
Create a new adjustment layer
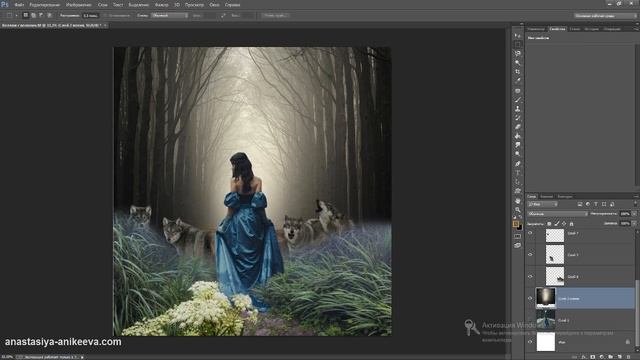602,357
